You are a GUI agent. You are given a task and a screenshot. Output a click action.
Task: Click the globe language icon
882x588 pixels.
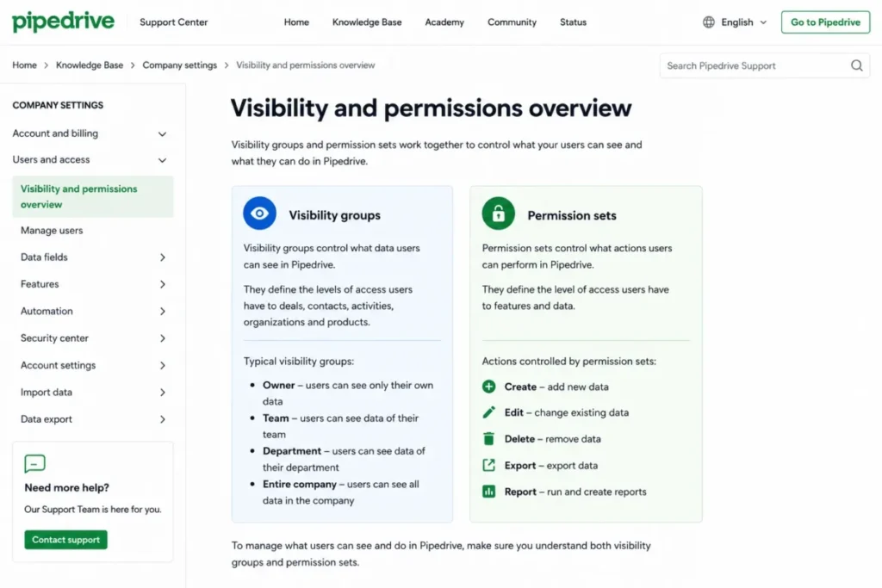point(709,22)
